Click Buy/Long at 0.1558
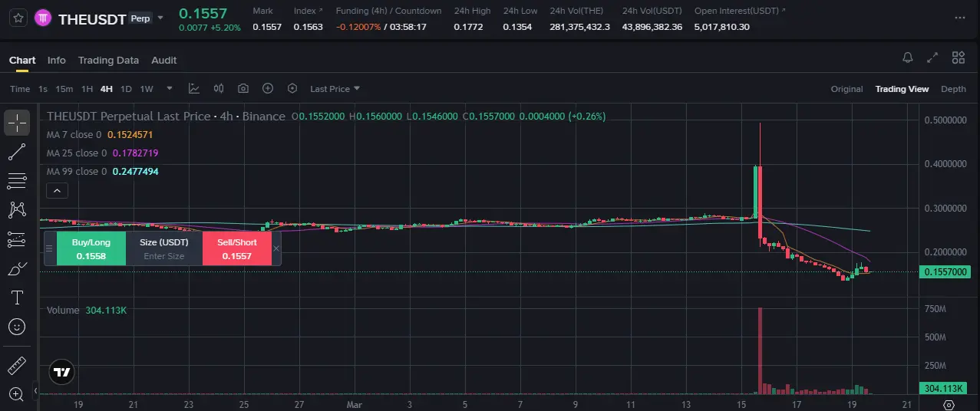 91,248
